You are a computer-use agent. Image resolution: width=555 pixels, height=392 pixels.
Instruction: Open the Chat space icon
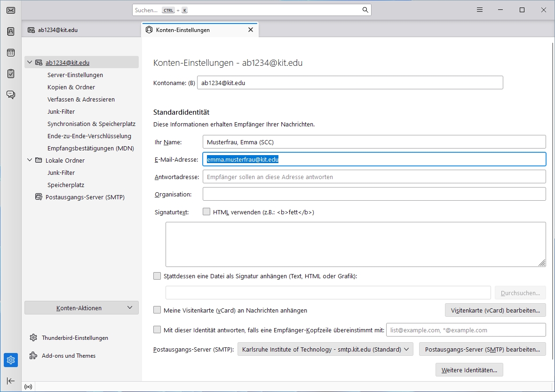coord(11,94)
